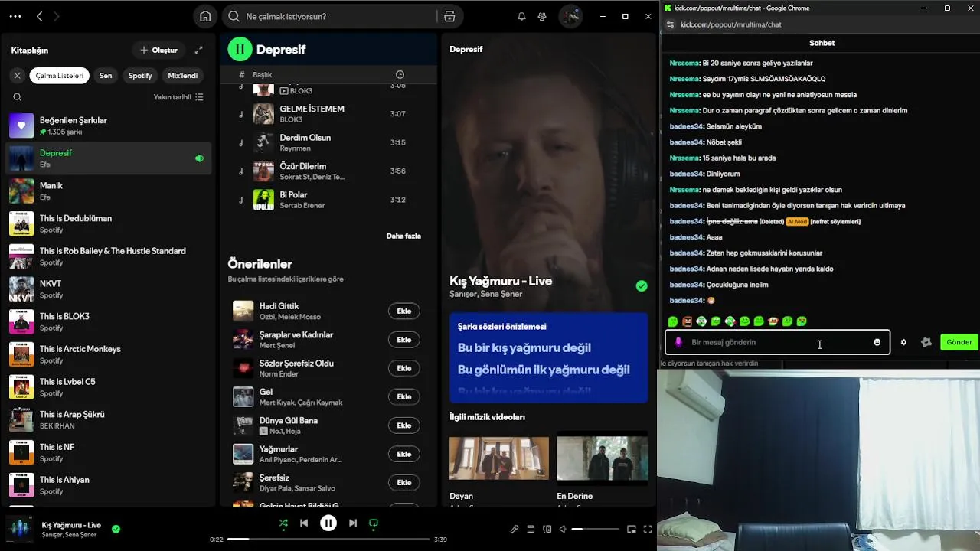980x551 pixels.
Task: Add 'Sözler Şerefsiz Oldu' with Ekle button
Action: pos(404,368)
